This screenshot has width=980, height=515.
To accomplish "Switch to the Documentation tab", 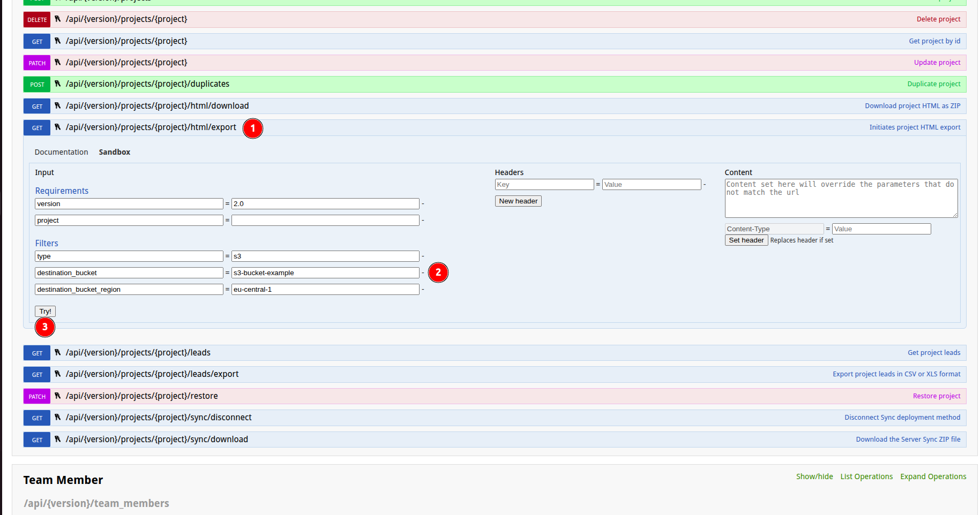I will tap(61, 152).
